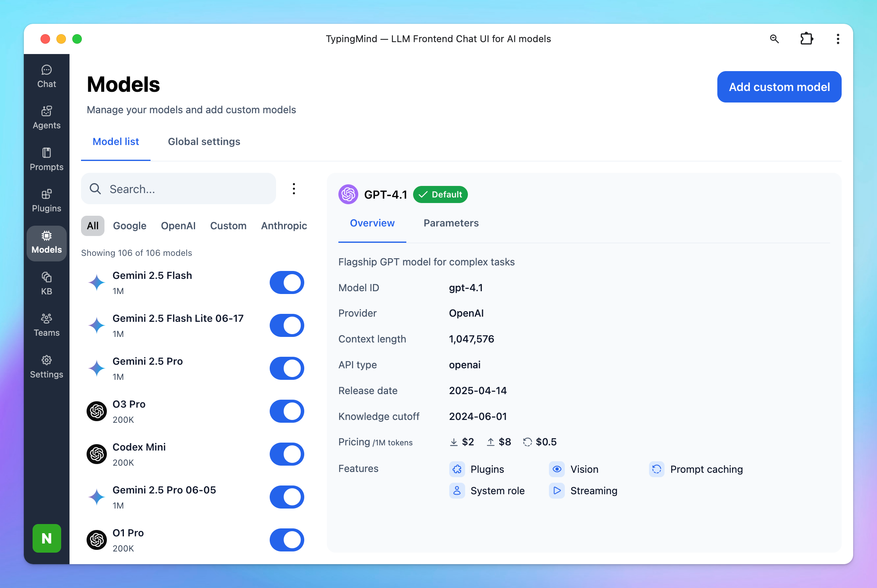877x588 pixels.
Task: Open the Agents section
Action: click(x=46, y=118)
